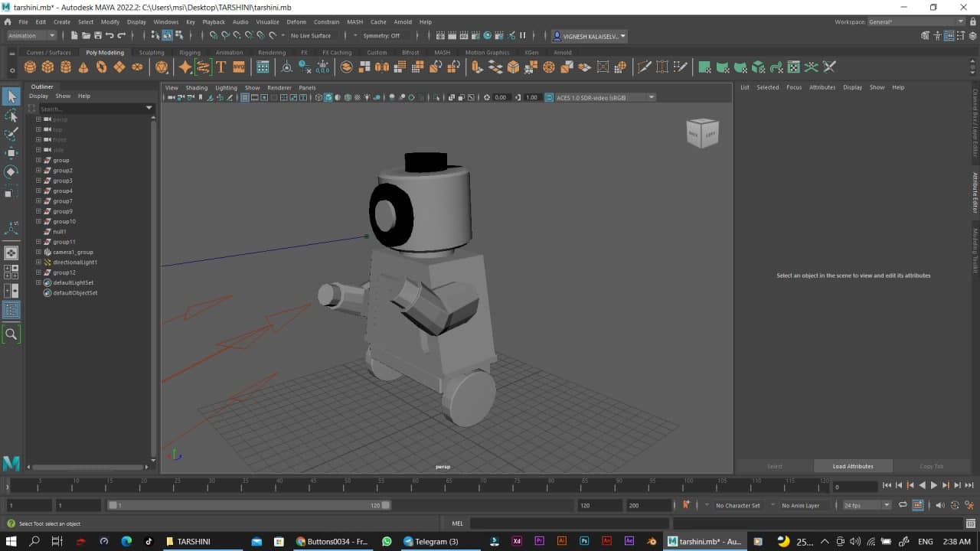This screenshot has height=551, width=980.
Task: Click the polygon cone shelf icon
Action: pos(83,67)
